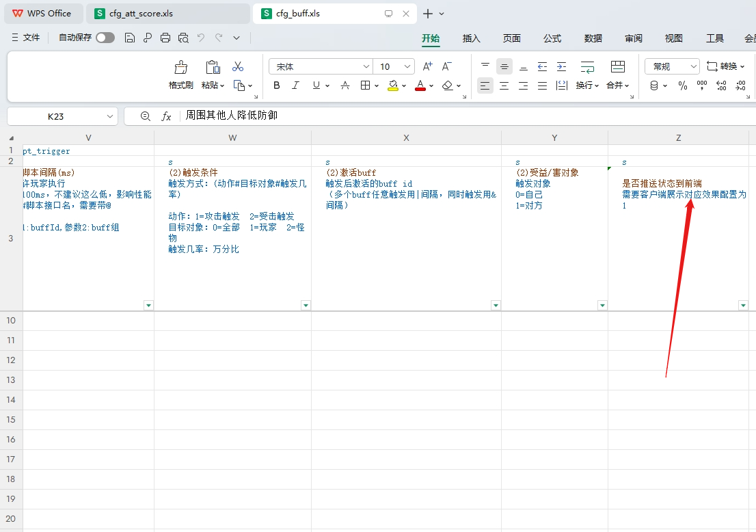Open the font size dropdown showing 10
Viewport: 756px width, 532px height.
394,66
